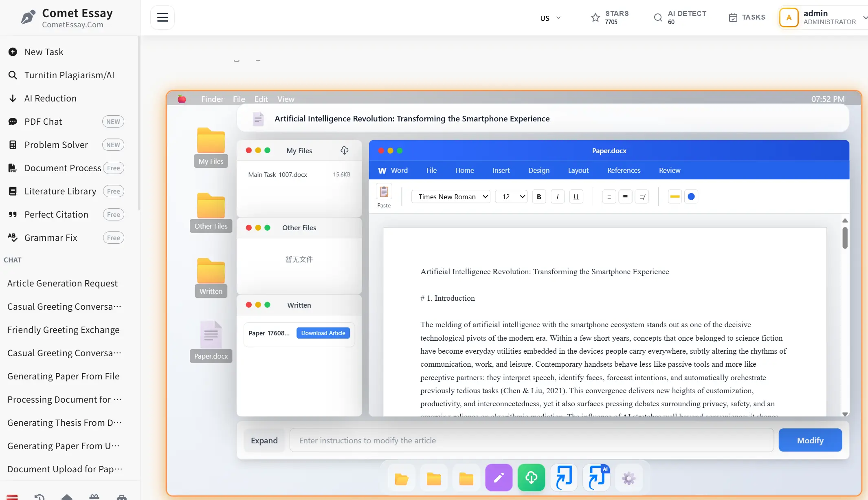This screenshot has width=868, height=500.
Task: Click the Paste clipboard icon
Action: click(x=384, y=192)
